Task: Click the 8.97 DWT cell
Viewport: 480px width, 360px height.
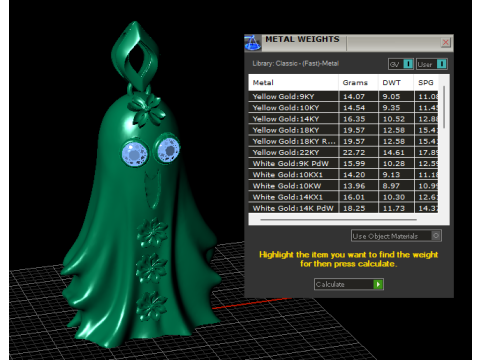Action: click(396, 186)
